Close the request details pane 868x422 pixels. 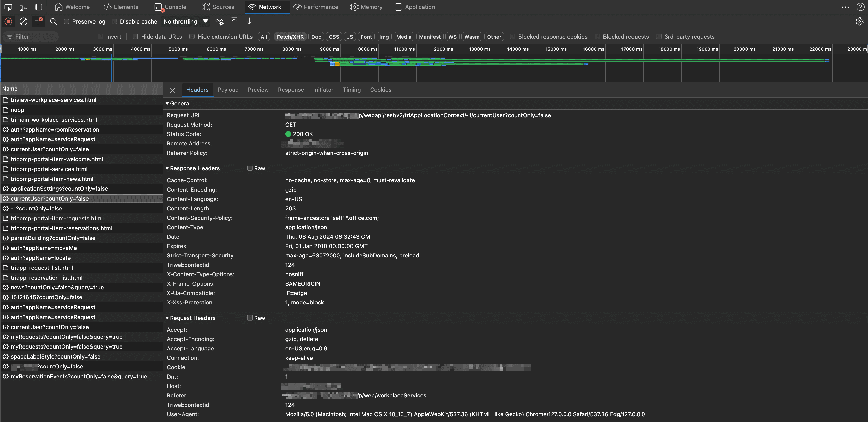[173, 90]
